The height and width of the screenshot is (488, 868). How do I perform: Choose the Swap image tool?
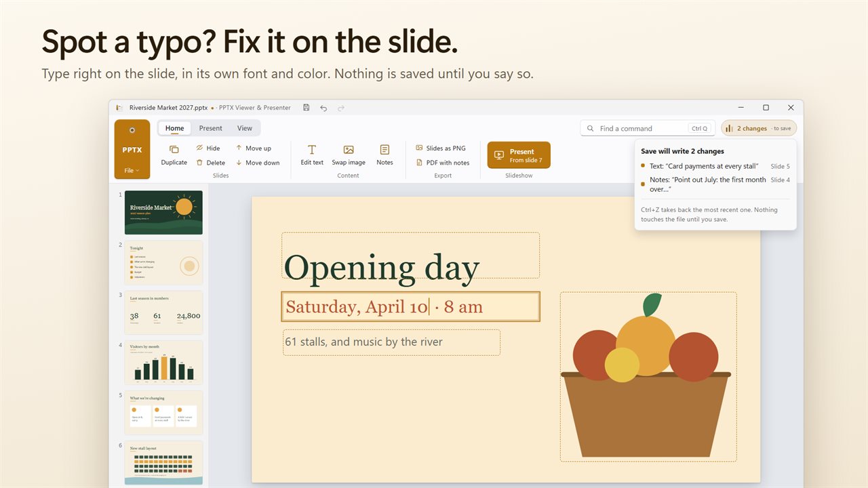349,155
